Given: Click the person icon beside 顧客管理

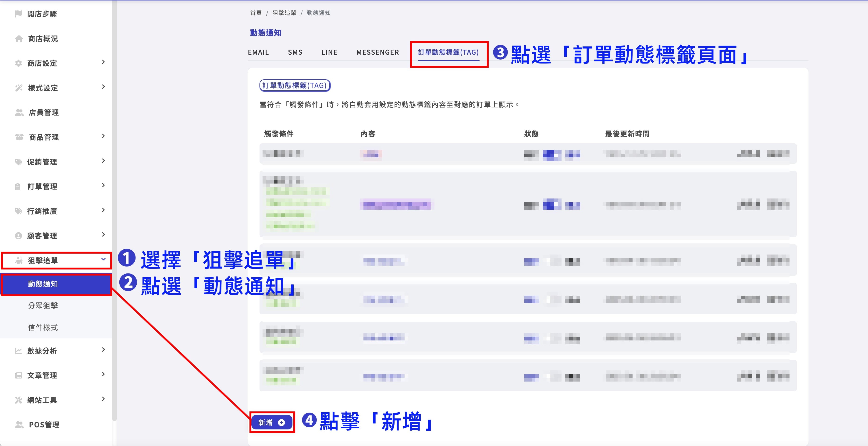Looking at the screenshot, I should pos(18,236).
